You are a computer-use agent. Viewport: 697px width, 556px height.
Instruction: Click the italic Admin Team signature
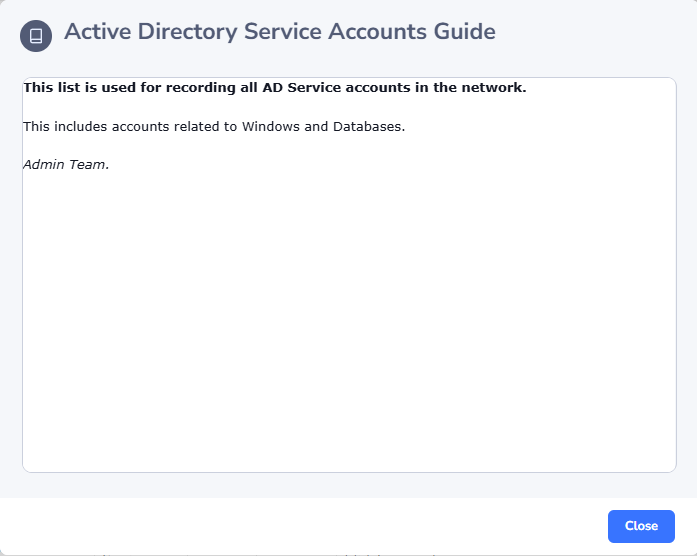[x=66, y=164]
